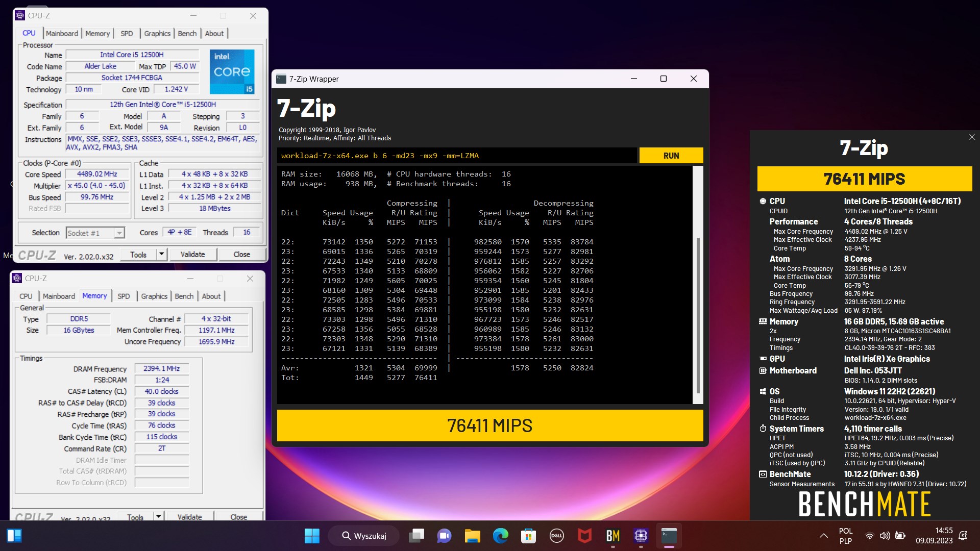Open the Bench tab in the top CPU-Z window
This screenshot has width=980, height=551.
[x=187, y=34]
